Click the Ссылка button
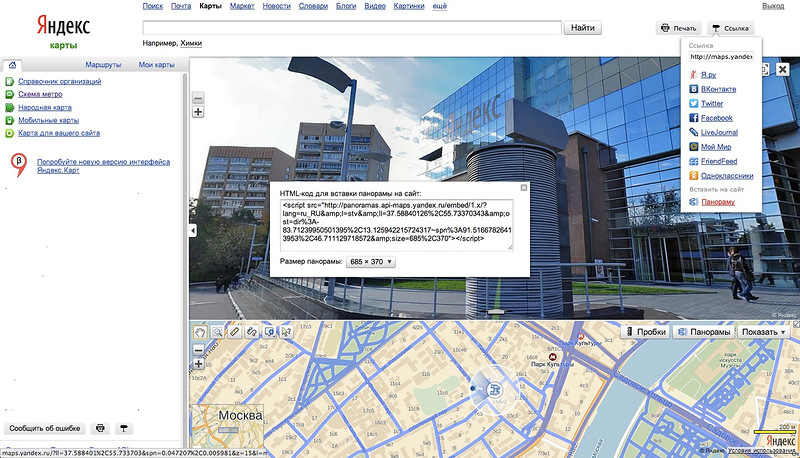 [x=730, y=28]
